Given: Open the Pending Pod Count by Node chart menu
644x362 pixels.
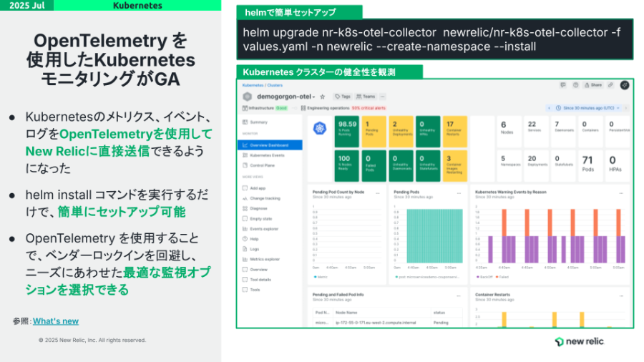Looking at the screenshot, I should (x=377, y=193).
